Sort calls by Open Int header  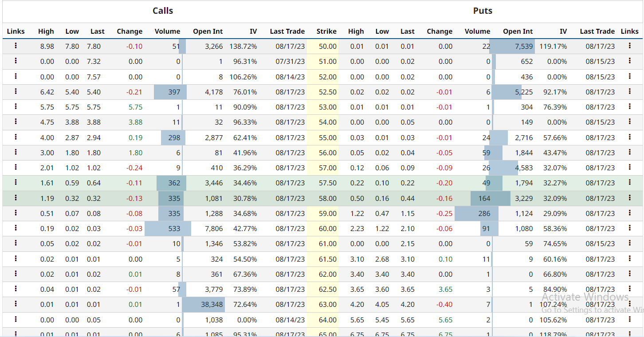(208, 31)
